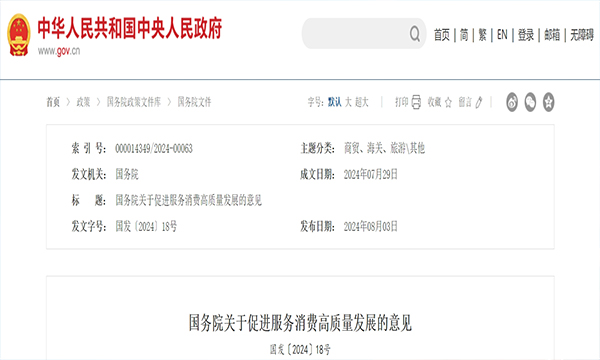This screenshot has height=360, width=600.
Task: Click 成文日期 value 2024年07月29日
Action: click(x=370, y=174)
